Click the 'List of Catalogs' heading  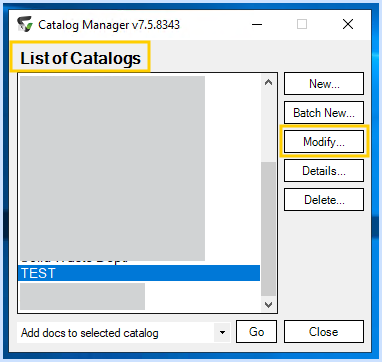[80, 58]
